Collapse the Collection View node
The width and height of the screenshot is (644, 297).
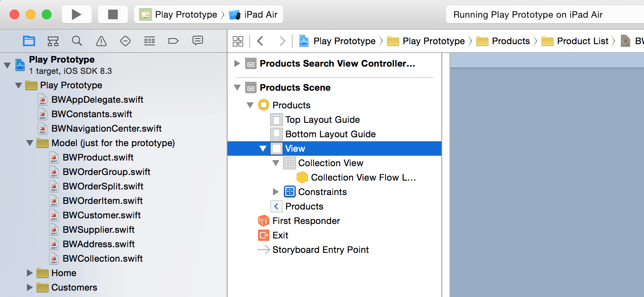pyautogui.click(x=276, y=163)
